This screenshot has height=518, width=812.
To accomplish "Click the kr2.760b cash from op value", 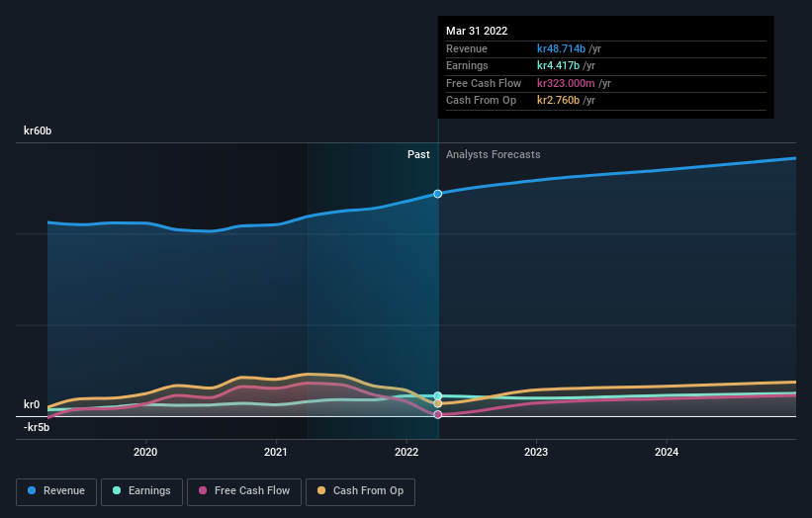I will (x=558, y=101).
